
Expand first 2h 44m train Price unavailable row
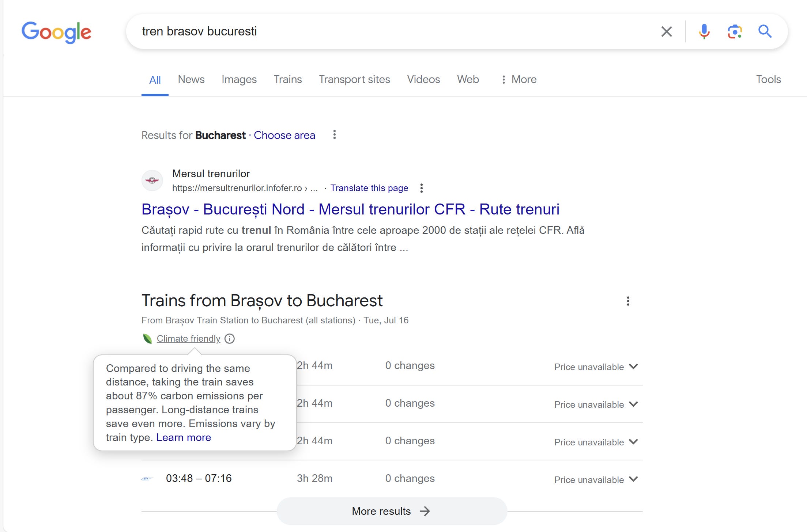596,367
